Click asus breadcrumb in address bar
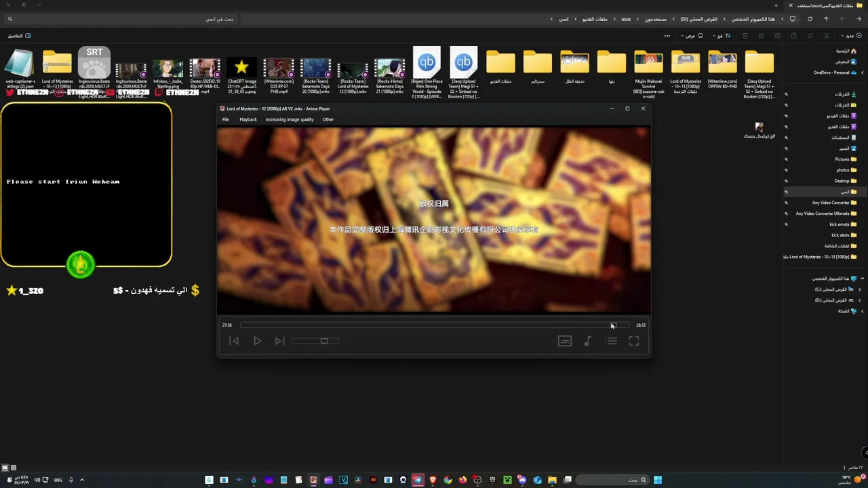 tap(626, 19)
